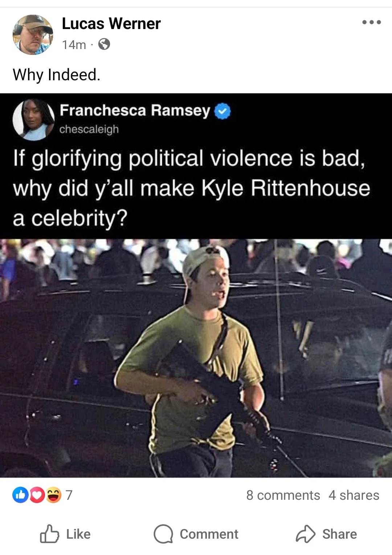
Task: Tap the speech bubble Comment icon
Action: tap(163, 534)
